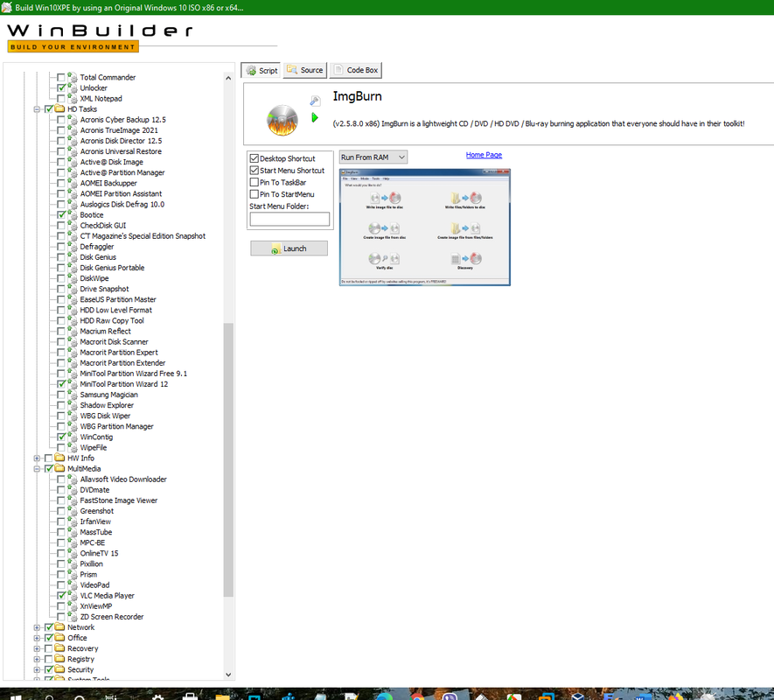Viewport: 774px width, 700px height.
Task: Click the script icon beside AOMEI Backupper
Action: pyautogui.click(x=73, y=183)
